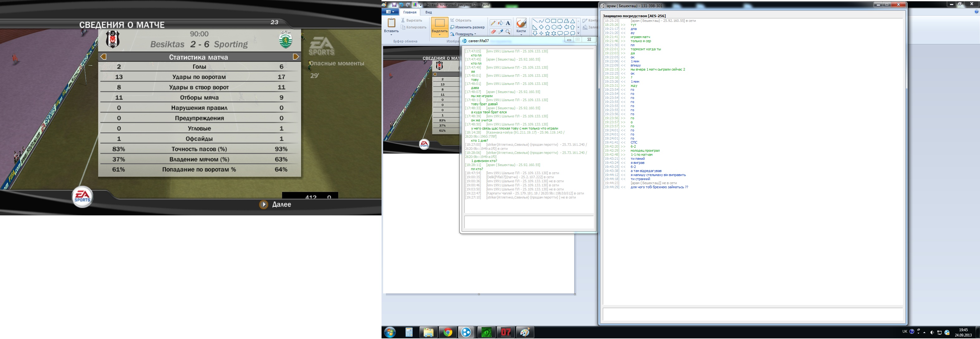Image resolution: width=980 pixels, height=339 pixels.
Task: Select the Fill with color bucket tool
Action: (x=501, y=23)
